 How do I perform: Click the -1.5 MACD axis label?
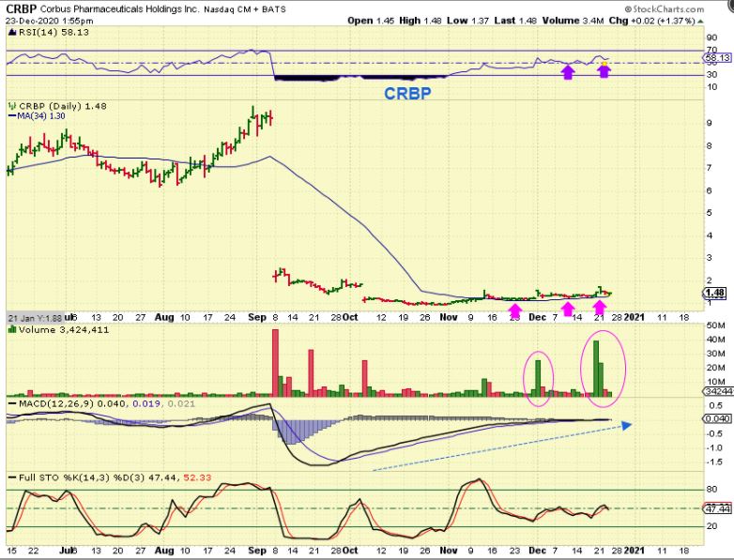tap(715, 462)
